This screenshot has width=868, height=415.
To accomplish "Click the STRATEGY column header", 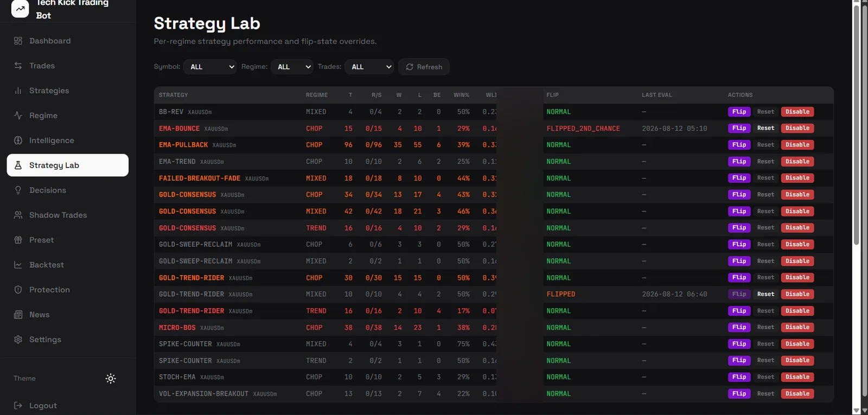I will tap(174, 95).
